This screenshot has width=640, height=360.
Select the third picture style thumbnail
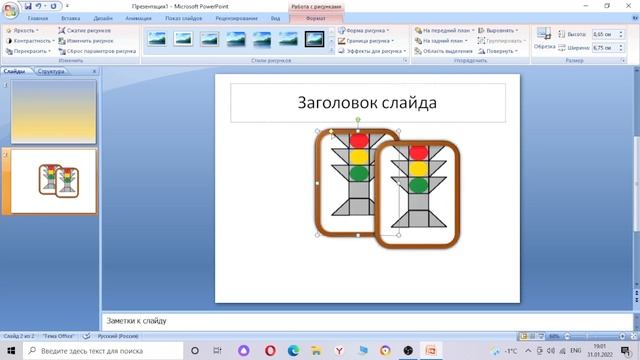(x=209, y=39)
